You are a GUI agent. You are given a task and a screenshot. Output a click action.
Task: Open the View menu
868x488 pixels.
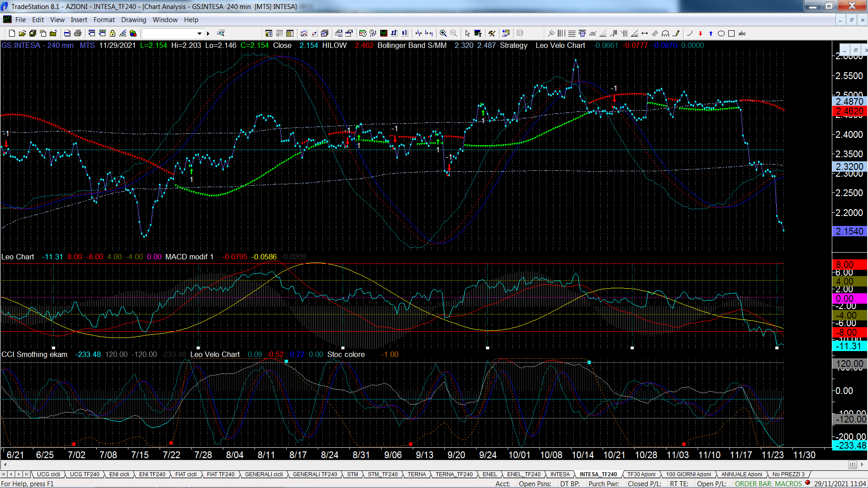pos(57,20)
